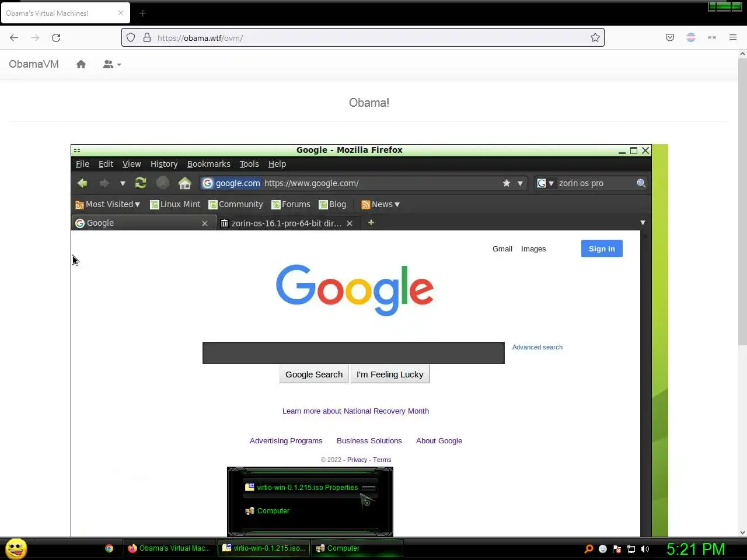Image resolution: width=747 pixels, height=560 pixels.
Task: Open Advertising Programs link
Action: pyautogui.click(x=286, y=441)
